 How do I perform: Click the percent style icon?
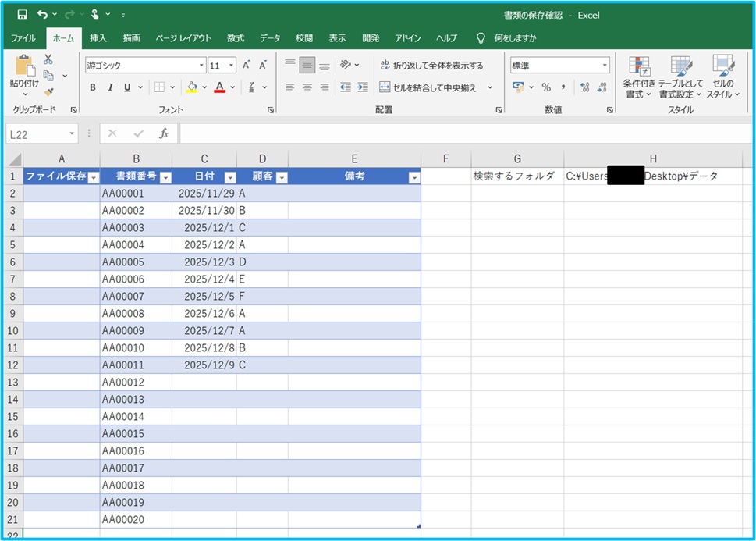[x=546, y=87]
